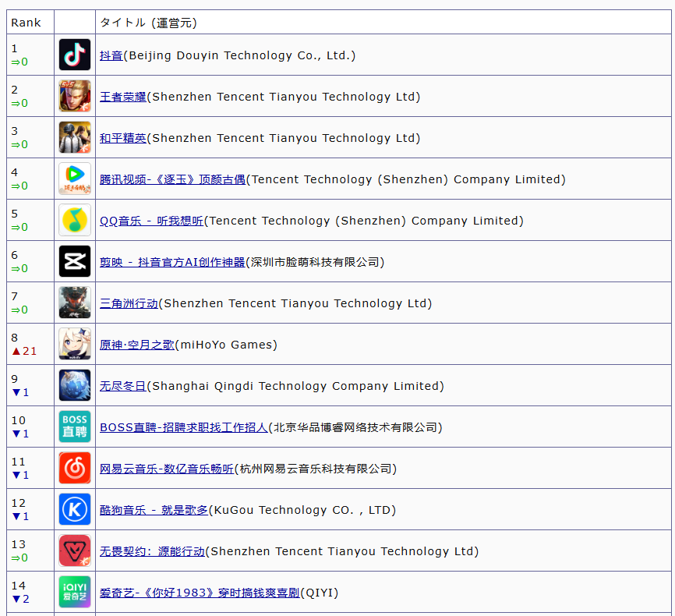Open the 和平精英 title link
This screenshot has width=675, height=616.
[x=123, y=138]
